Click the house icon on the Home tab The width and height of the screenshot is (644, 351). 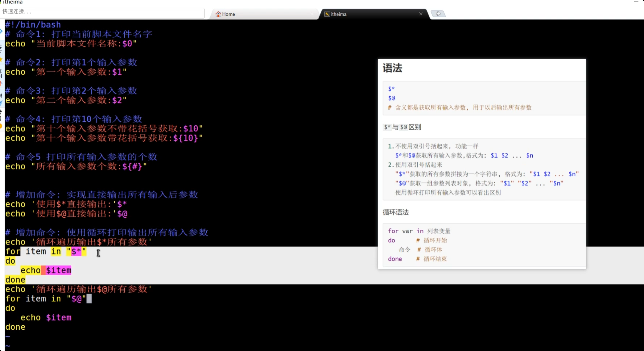pyautogui.click(x=218, y=14)
